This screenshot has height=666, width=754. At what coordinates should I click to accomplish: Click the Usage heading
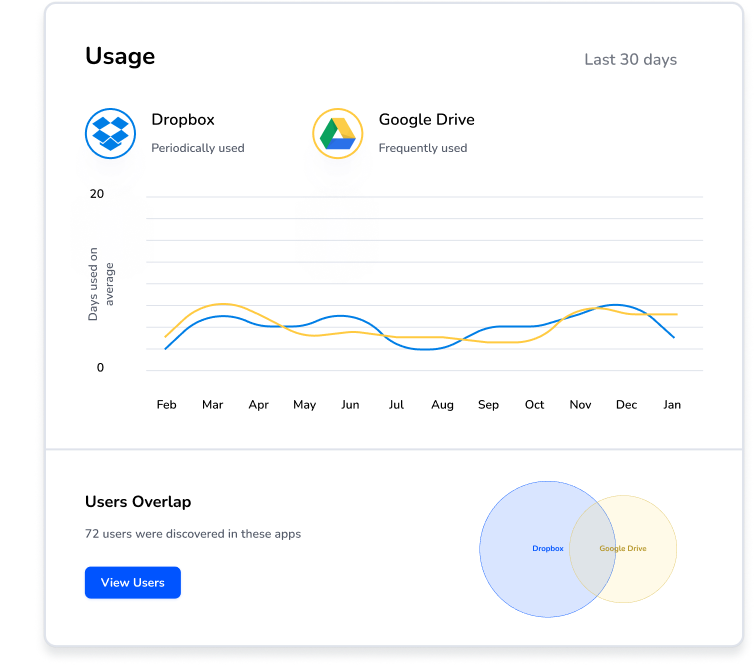point(120,56)
